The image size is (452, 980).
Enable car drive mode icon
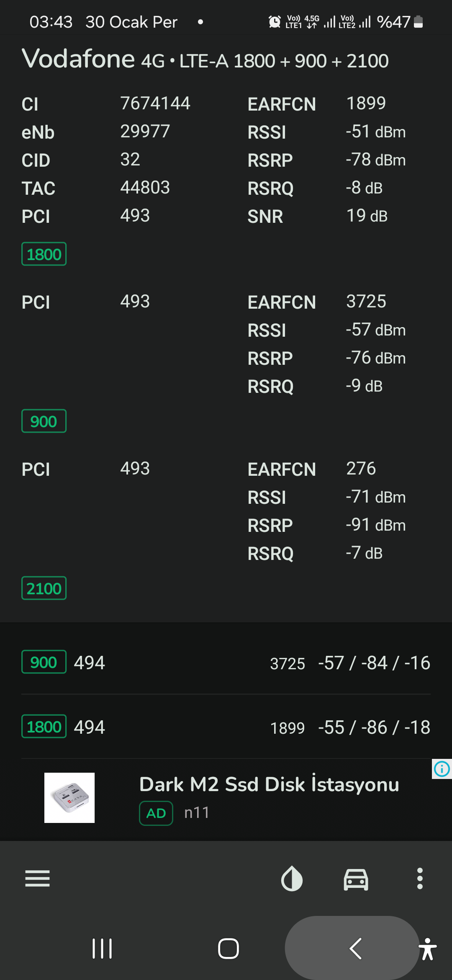click(x=356, y=879)
